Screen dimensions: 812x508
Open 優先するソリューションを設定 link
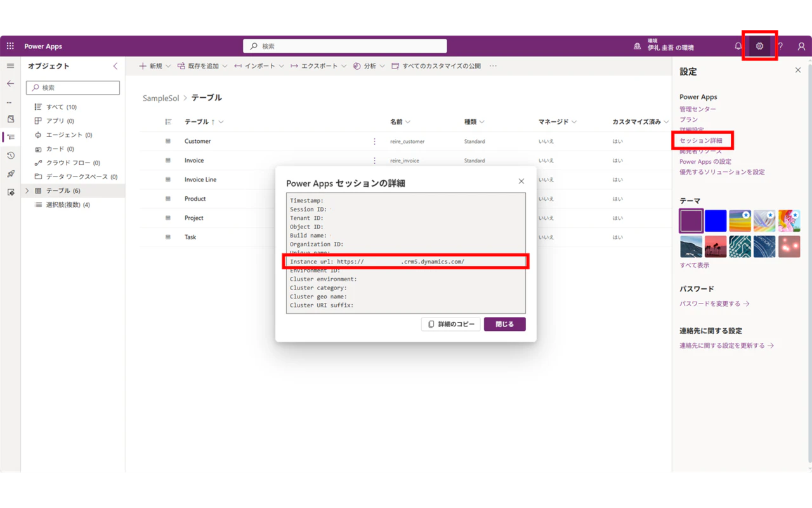tap(722, 172)
